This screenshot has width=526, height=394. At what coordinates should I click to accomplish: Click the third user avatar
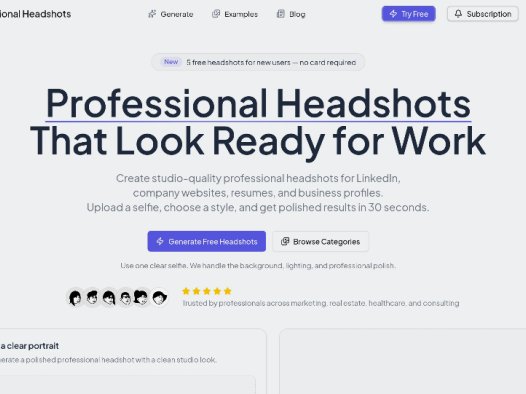point(109,297)
